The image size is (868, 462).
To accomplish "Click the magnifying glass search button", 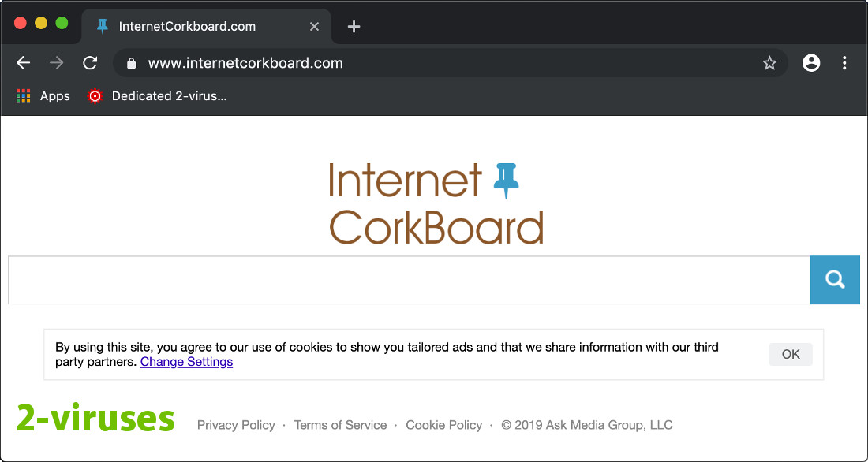I will tap(835, 279).
